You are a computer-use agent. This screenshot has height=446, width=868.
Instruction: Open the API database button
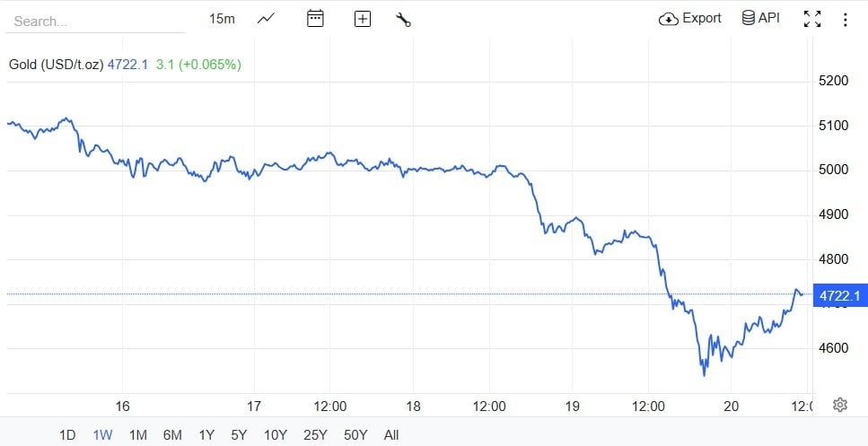pos(760,18)
